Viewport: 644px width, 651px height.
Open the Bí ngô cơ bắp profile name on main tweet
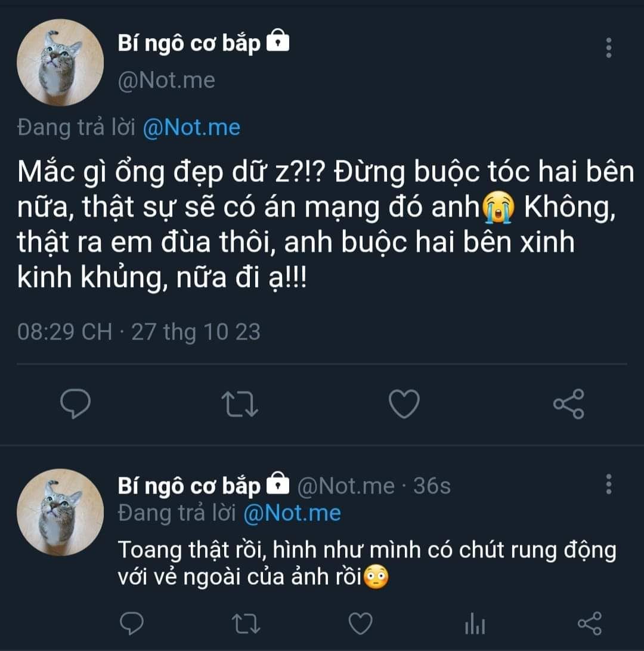coord(190,44)
